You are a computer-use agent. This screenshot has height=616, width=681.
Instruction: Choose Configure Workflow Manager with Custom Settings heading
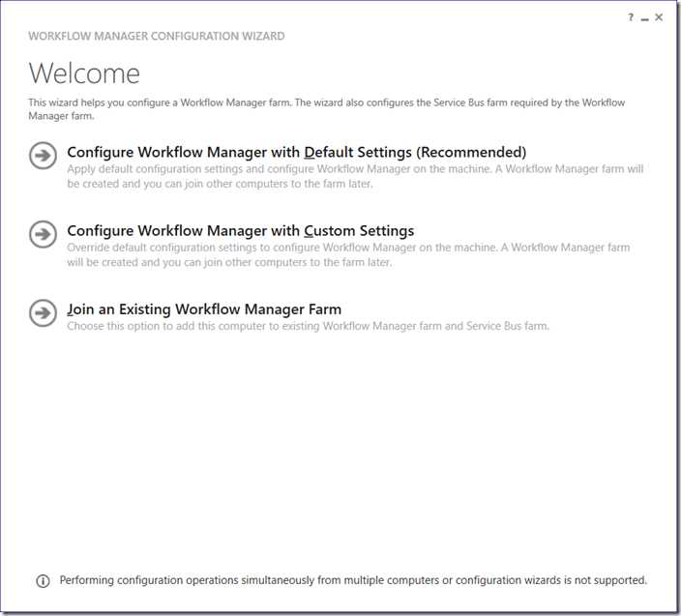[x=241, y=231]
